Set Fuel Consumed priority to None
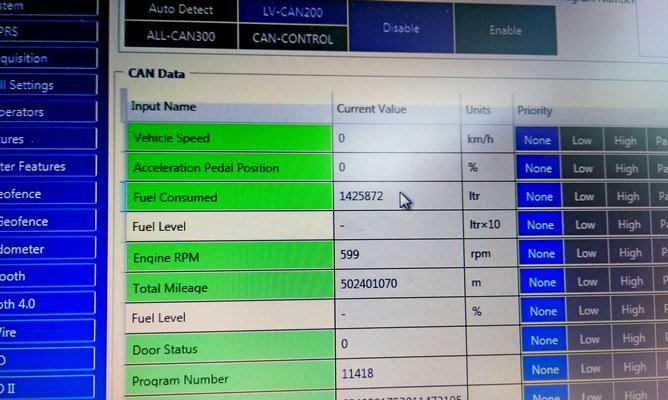 click(x=538, y=197)
